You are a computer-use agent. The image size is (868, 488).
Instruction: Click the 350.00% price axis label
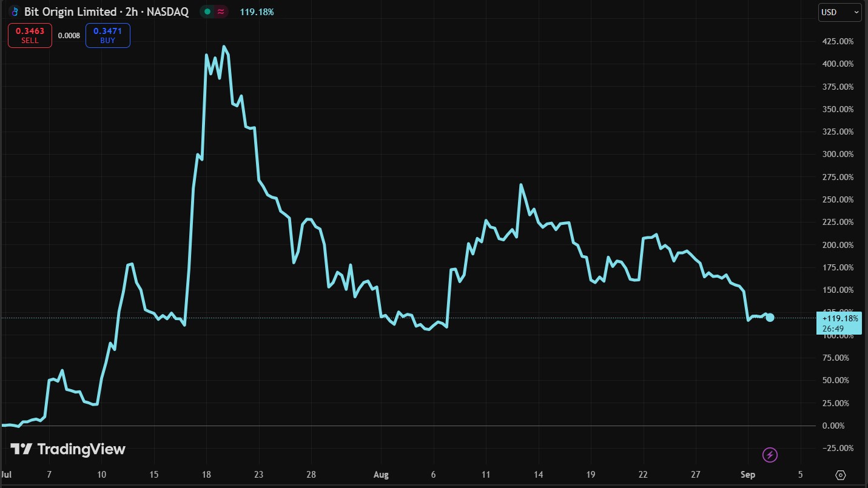(x=838, y=109)
